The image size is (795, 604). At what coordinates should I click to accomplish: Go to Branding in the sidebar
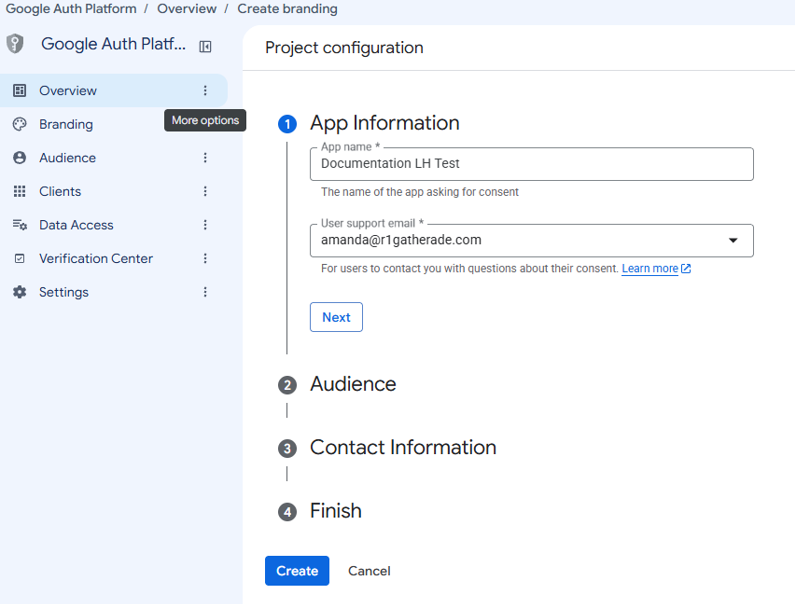[x=66, y=124]
